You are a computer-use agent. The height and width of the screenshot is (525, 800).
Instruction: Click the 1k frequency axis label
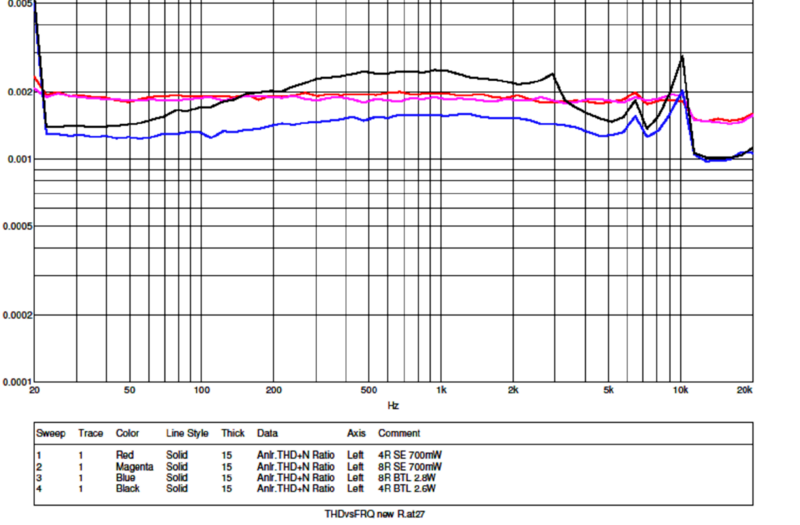441,390
